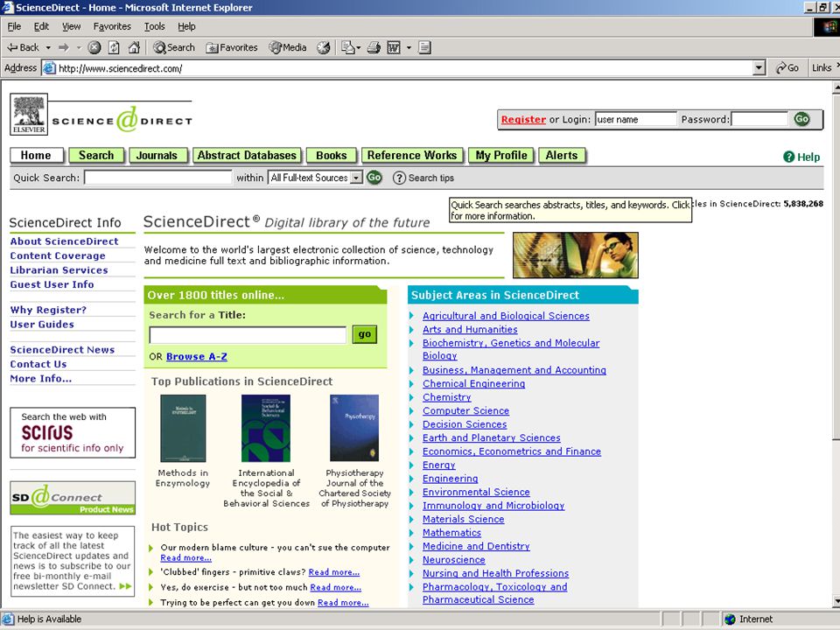
Task: Open the Help question mark icon
Action: [788, 157]
